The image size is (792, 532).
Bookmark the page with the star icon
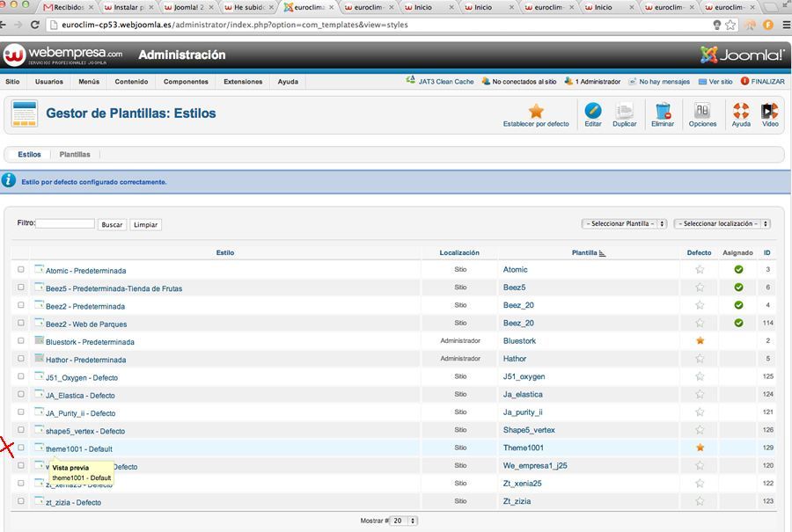(x=730, y=25)
